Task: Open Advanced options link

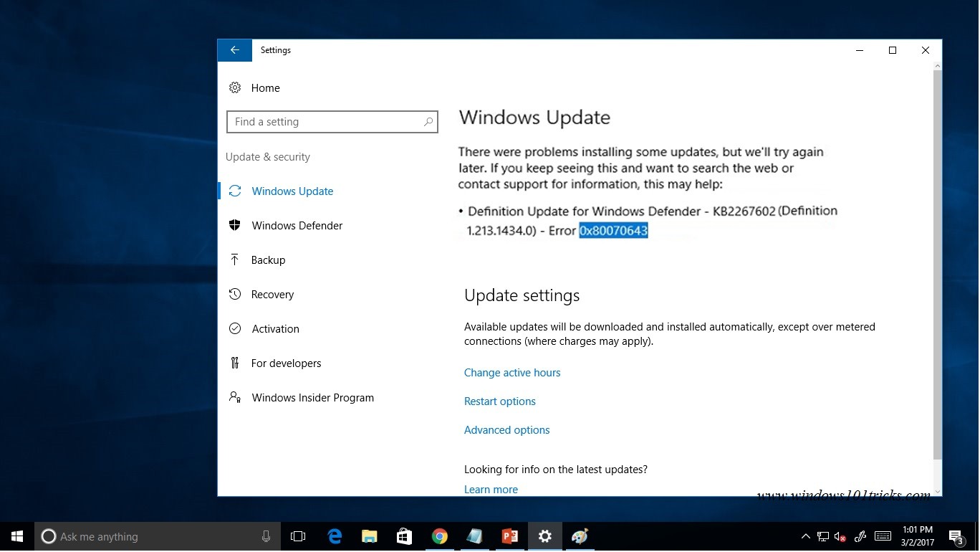Action: (506, 430)
